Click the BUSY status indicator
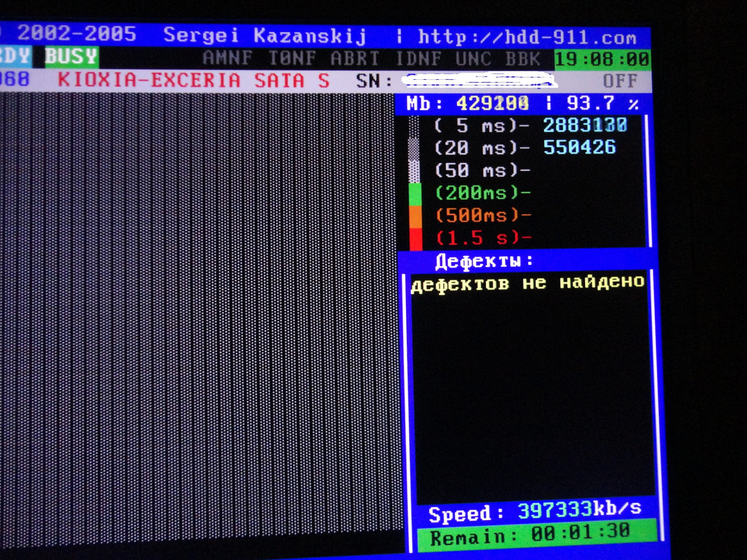This screenshot has height=560, width=747. [71, 56]
